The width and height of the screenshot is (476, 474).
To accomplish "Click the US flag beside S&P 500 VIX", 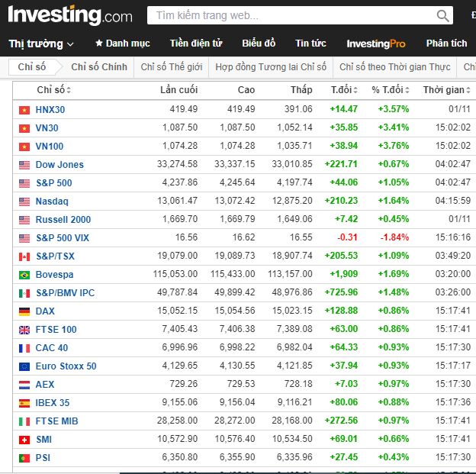I will click(x=24, y=238).
